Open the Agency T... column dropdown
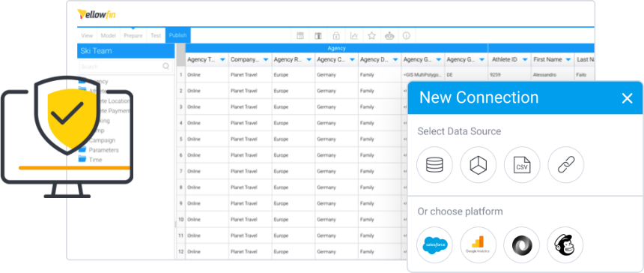Viewport: 644px width, 273px height. coord(222,60)
